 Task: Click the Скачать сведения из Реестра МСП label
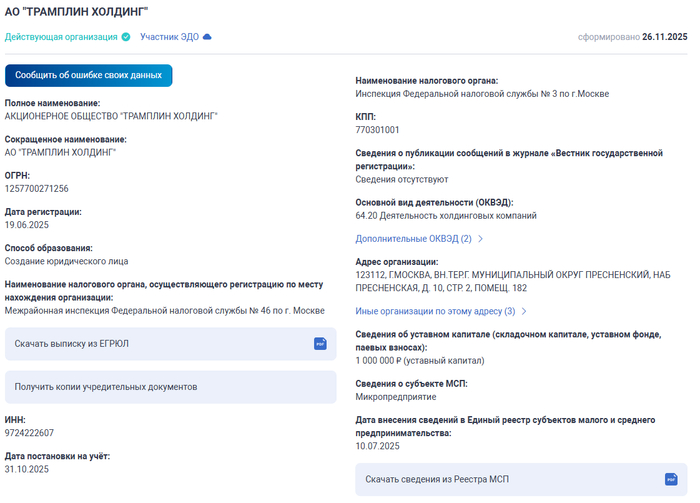[x=437, y=479]
